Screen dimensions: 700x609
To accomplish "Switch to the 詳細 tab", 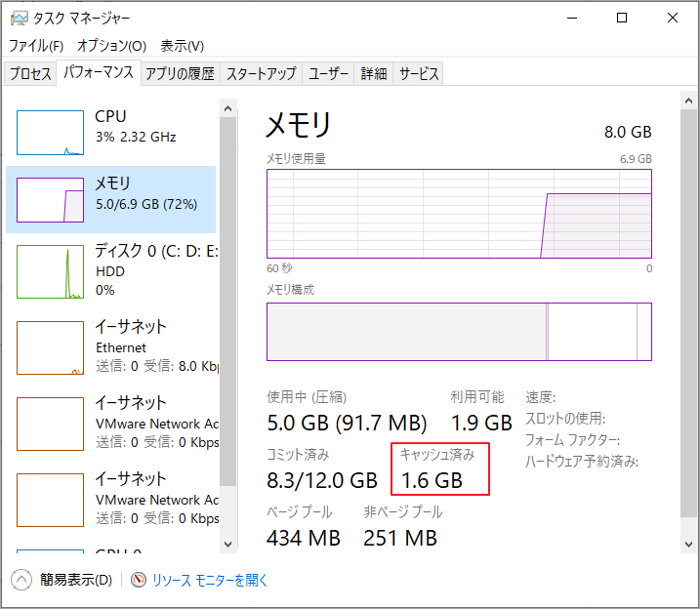I will (x=374, y=73).
